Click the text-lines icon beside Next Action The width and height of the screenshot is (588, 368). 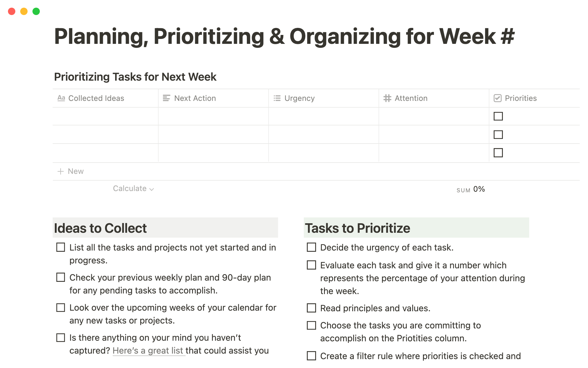point(166,98)
